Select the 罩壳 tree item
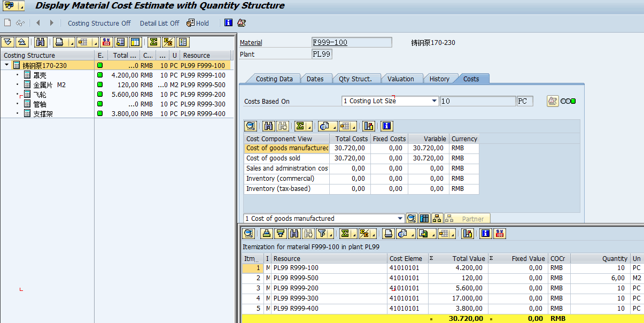This screenshot has width=644, height=323. coord(40,75)
